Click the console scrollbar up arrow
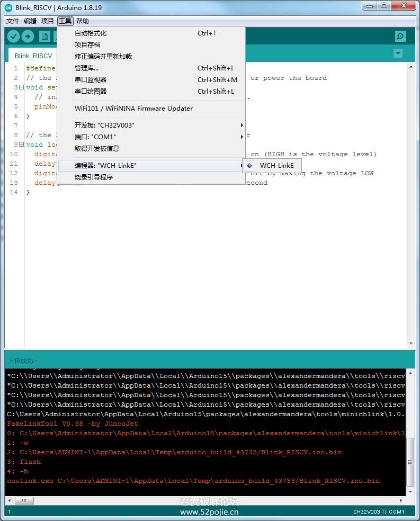420x521 pixels. 410,373
